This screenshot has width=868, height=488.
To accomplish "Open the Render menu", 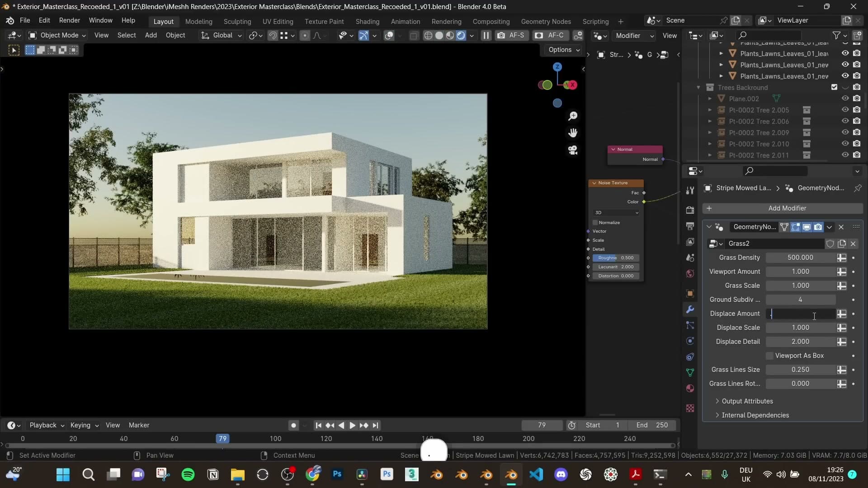I will point(70,21).
